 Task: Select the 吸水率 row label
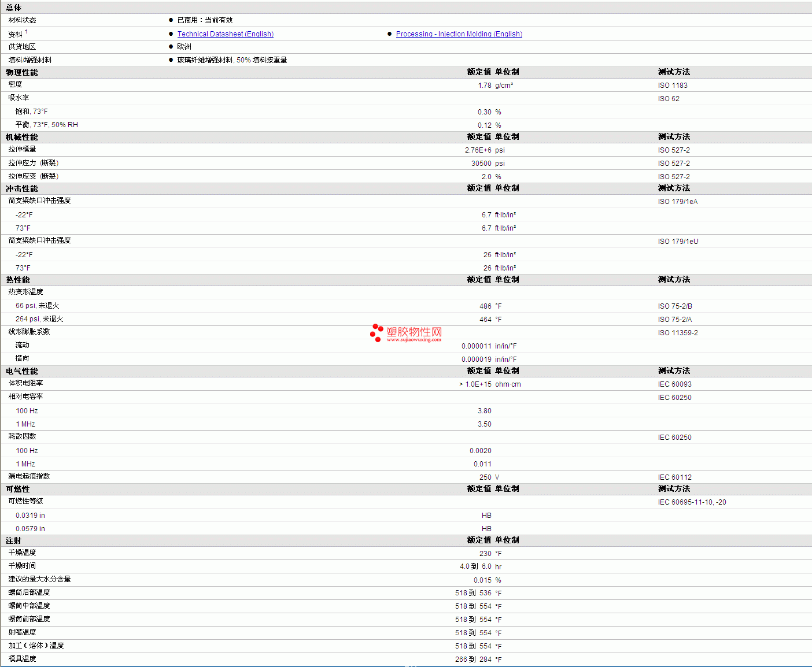[19, 98]
